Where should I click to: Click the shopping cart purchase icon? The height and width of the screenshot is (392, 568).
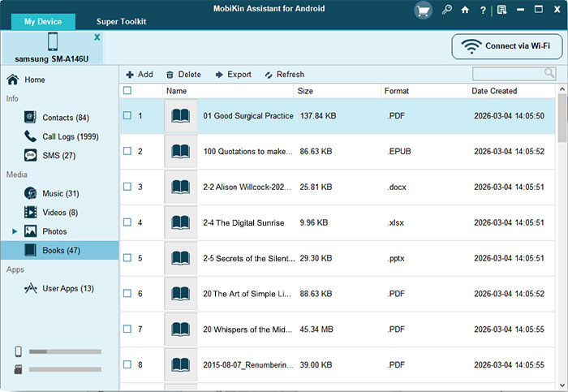[423, 11]
